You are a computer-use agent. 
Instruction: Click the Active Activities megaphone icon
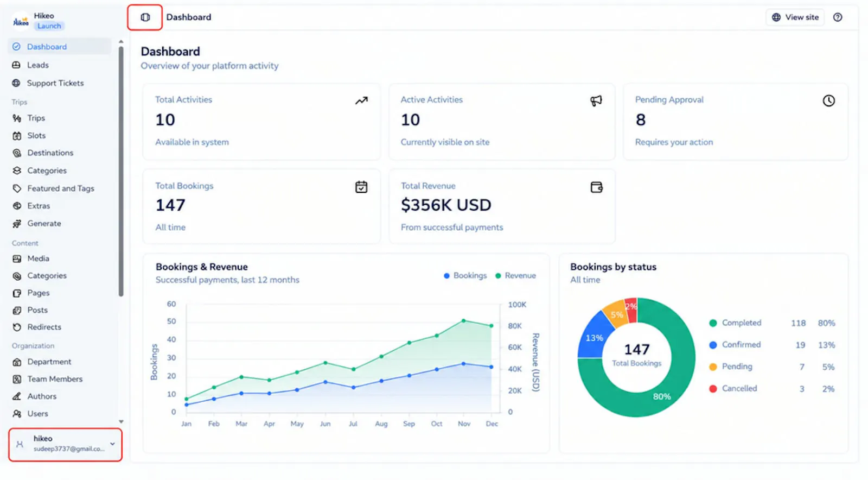596,100
